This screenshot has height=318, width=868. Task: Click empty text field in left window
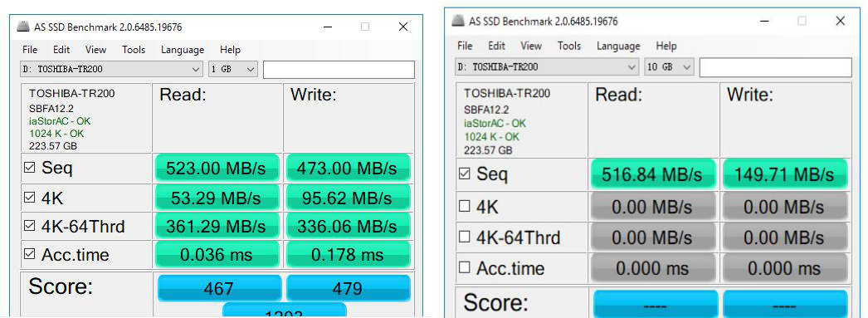pyautogui.click(x=339, y=70)
